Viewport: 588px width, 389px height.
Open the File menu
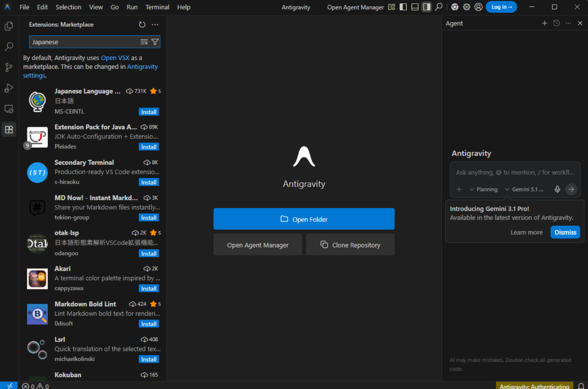coord(24,7)
